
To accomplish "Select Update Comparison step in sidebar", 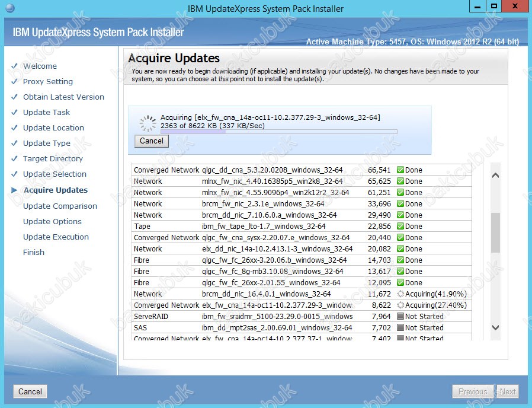I will (60, 206).
